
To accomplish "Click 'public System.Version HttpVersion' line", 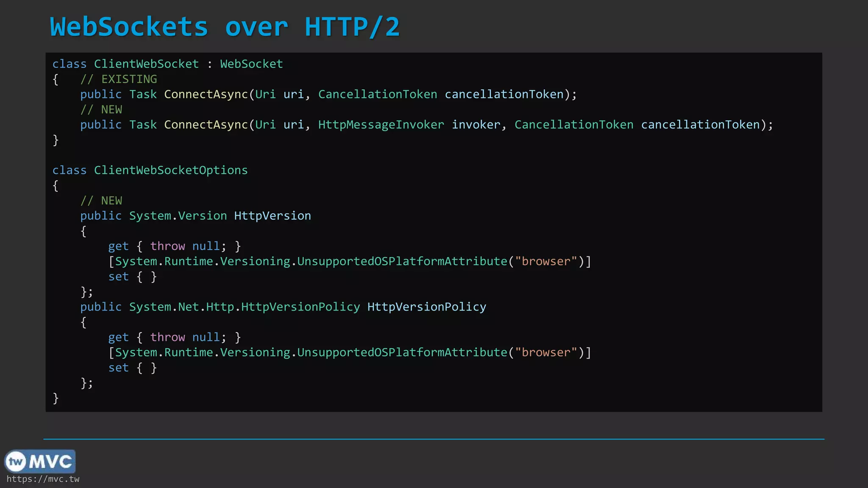I will tap(195, 216).
